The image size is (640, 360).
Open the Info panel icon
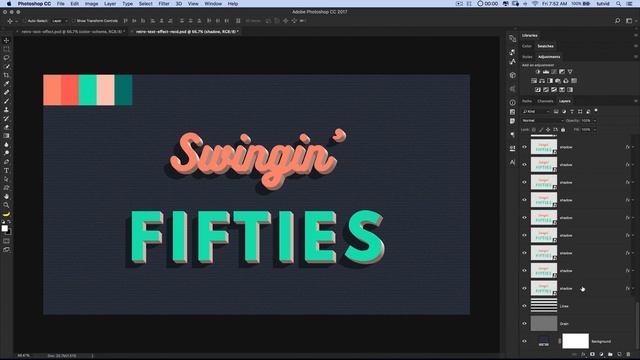pyautogui.click(x=512, y=102)
